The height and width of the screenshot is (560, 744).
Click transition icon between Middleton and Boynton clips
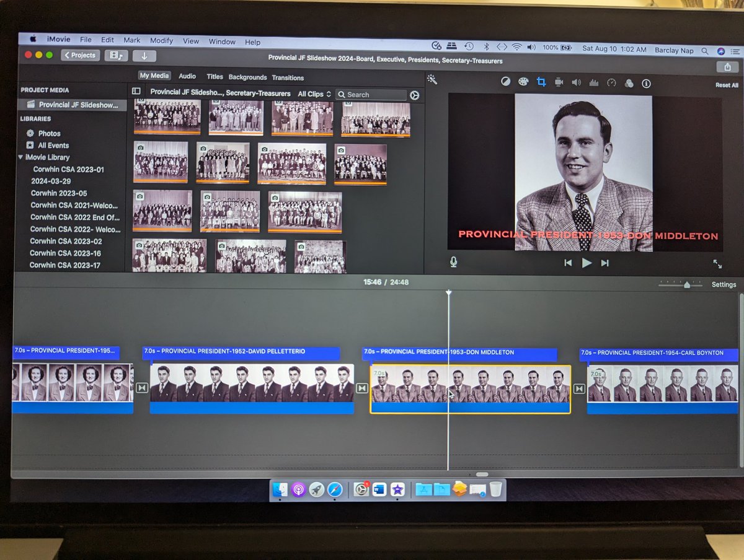coord(579,389)
